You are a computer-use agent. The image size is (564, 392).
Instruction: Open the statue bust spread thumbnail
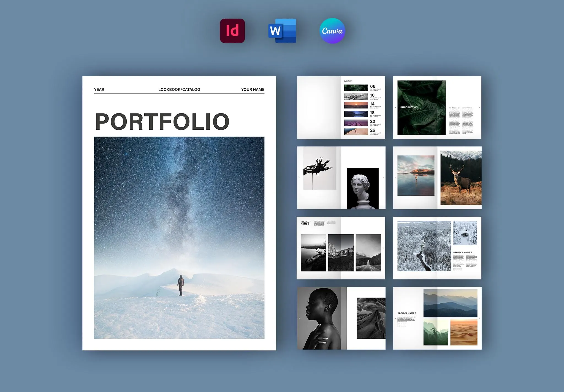pyautogui.click(x=341, y=178)
